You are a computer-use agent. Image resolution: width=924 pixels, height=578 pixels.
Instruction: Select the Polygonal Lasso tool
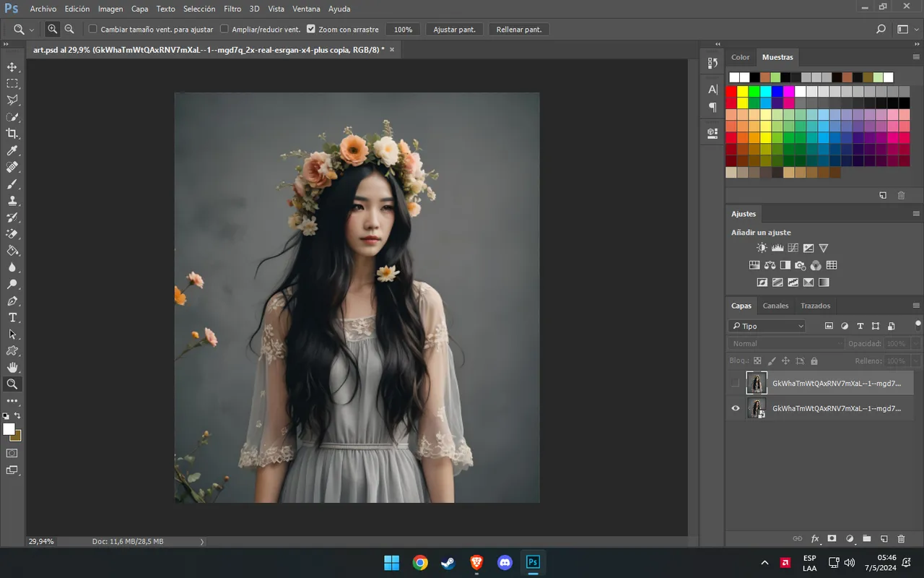coord(12,100)
